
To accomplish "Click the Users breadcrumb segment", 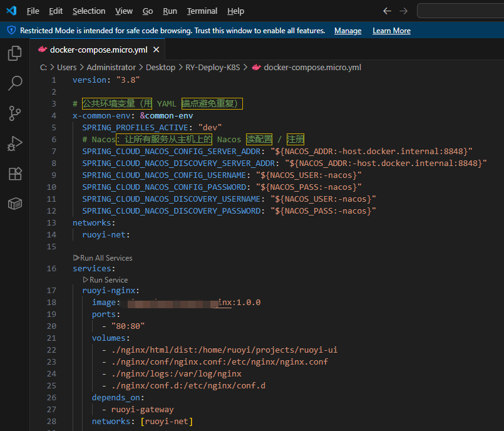I will (67, 67).
